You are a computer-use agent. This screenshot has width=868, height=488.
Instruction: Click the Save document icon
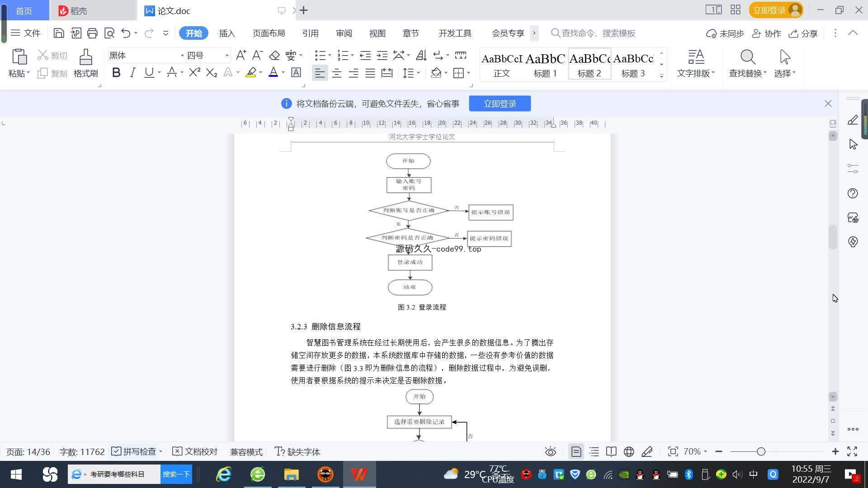point(58,33)
